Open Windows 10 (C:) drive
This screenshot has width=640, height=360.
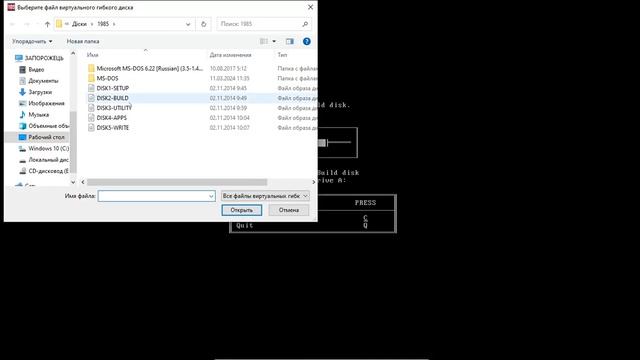[x=44, y=149]
